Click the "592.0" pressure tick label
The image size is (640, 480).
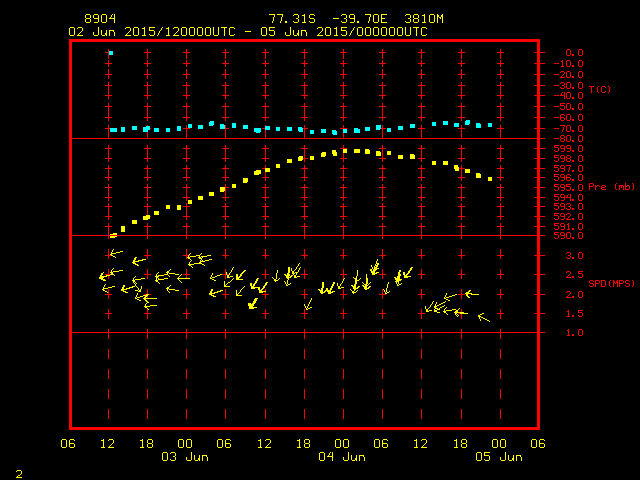569,217
